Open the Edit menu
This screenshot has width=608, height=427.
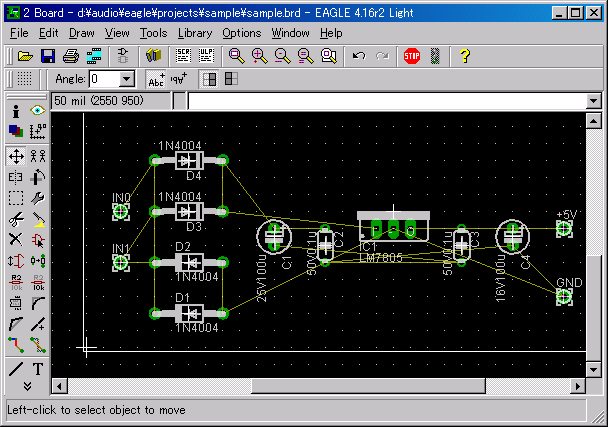pyautogui.click(x=48, y=33)
